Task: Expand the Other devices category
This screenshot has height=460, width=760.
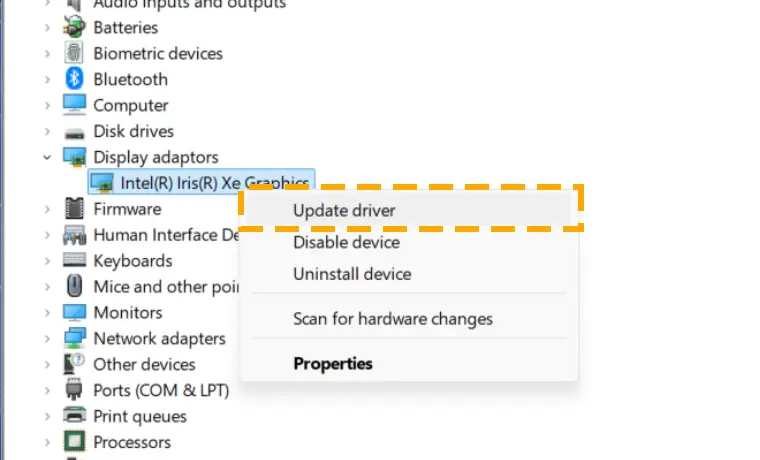Action: pos(47,365)
